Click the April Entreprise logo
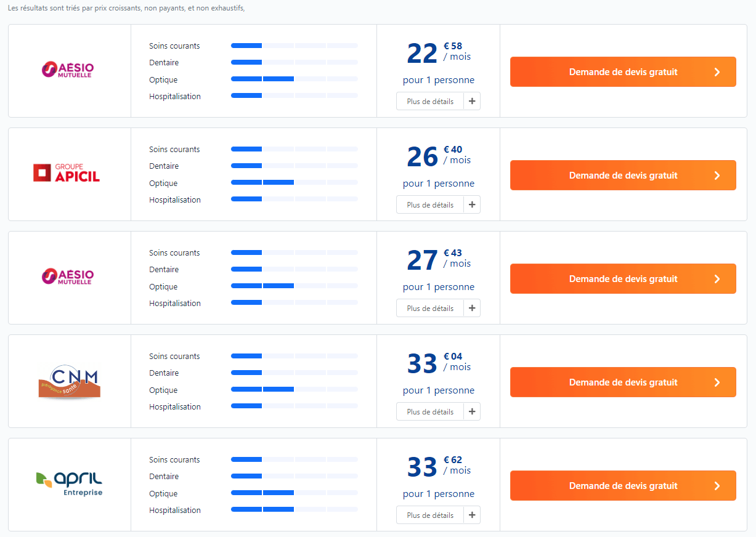This screenshot has width=756, height=537. point(69,484)
